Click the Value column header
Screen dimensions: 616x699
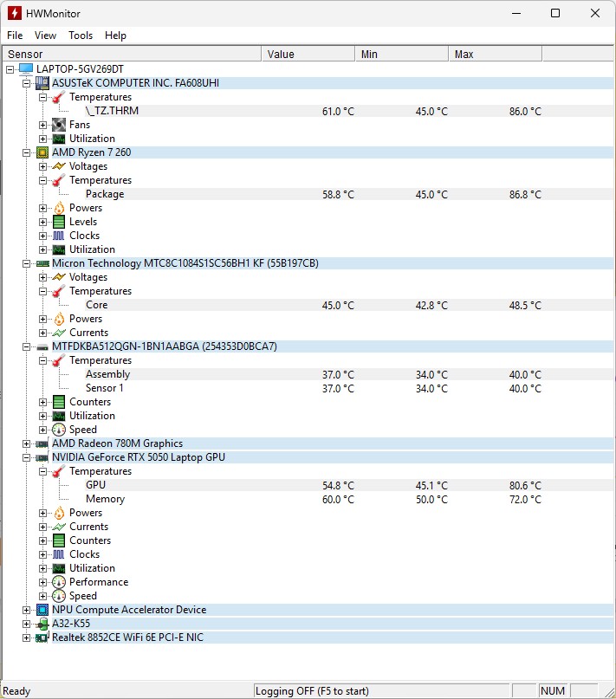click(x=308, y=55)
